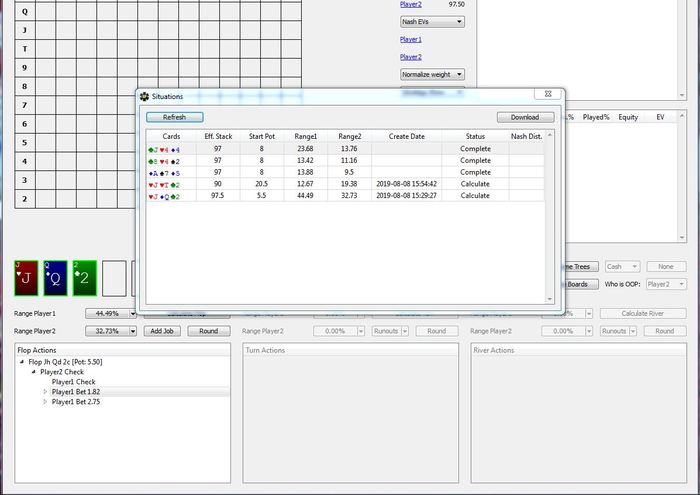Collapse the Player2 Check tree node
The width and height of the screenshot is (700, 495).
pyautogui.click(x=33, y=371)
